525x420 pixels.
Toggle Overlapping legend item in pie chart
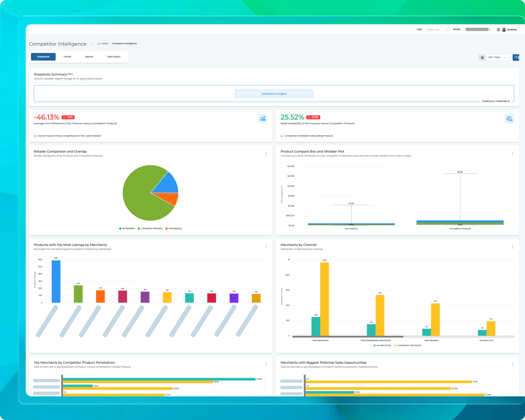click(x=173, y=229)
